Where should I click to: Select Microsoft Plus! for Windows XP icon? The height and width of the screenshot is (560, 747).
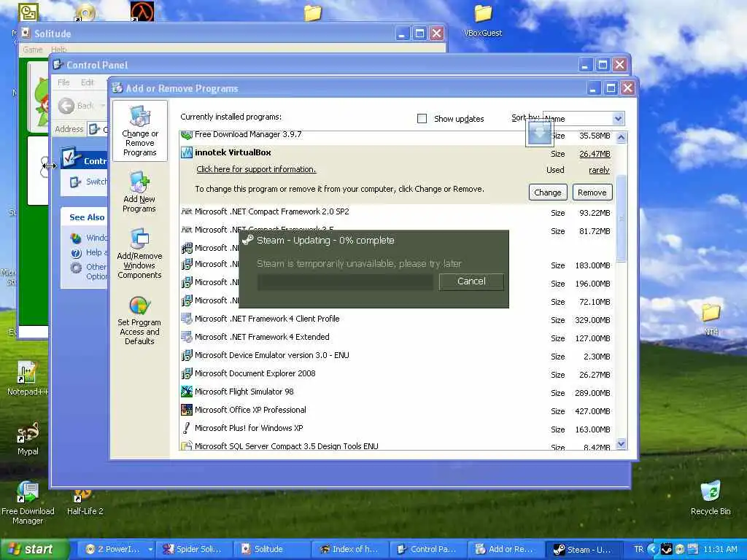pos(187,427)
